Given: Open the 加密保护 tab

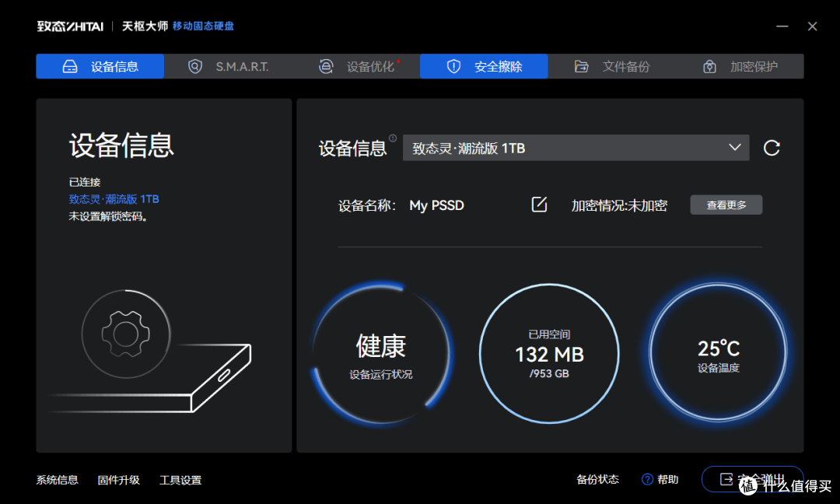Looking at the screenshot, I should 740,66.
